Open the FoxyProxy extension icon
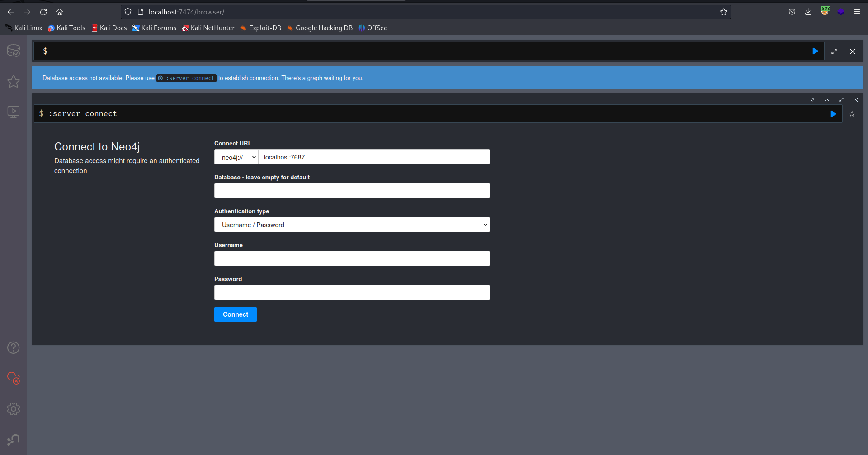868x455 pixels. click(x=825, y=11)
